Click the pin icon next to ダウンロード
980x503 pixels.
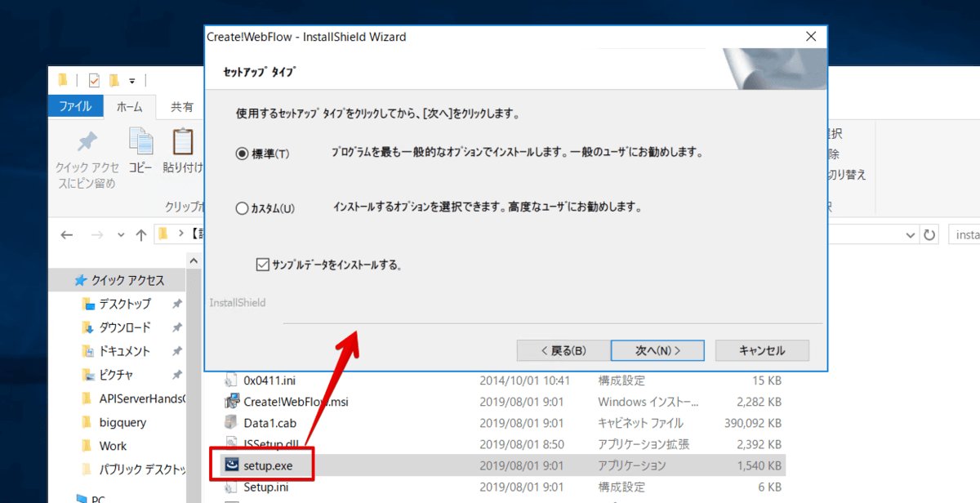pyautogui.click(x=176, y=327)
